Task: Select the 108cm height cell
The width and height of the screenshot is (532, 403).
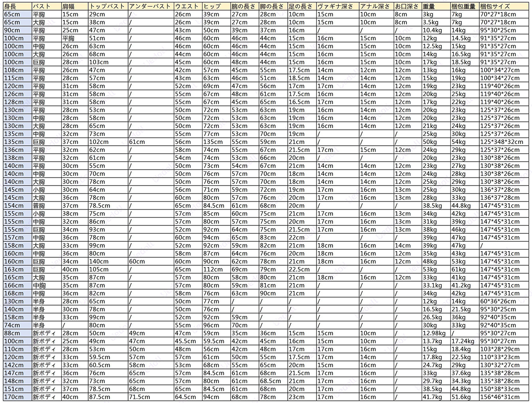Action: tap(17, 70)
